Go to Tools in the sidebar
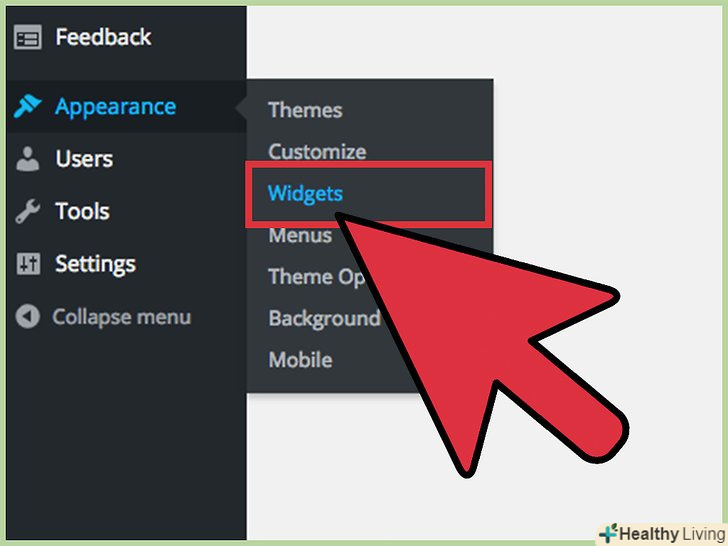The image size is (728, 546). (82, 211)
